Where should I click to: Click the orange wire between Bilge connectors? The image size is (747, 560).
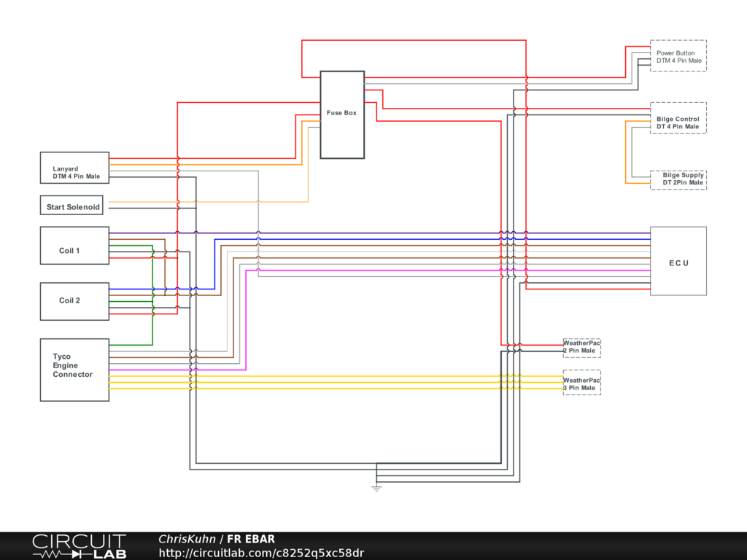click(626, 152)
